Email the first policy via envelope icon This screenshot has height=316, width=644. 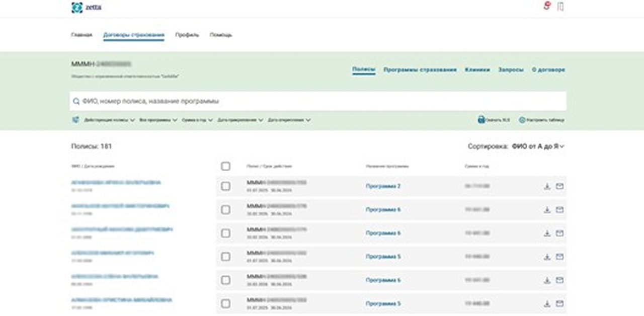(x=559, y=187)
